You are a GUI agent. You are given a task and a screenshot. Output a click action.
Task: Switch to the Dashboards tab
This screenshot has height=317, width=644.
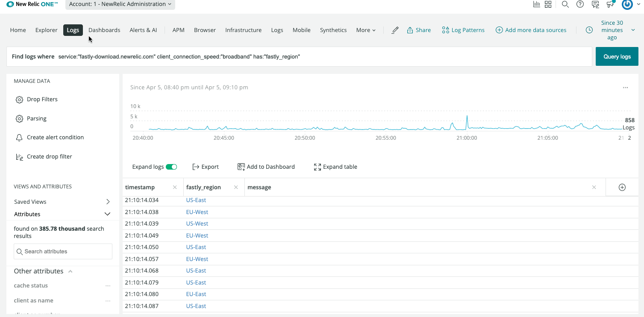(104, 30)
